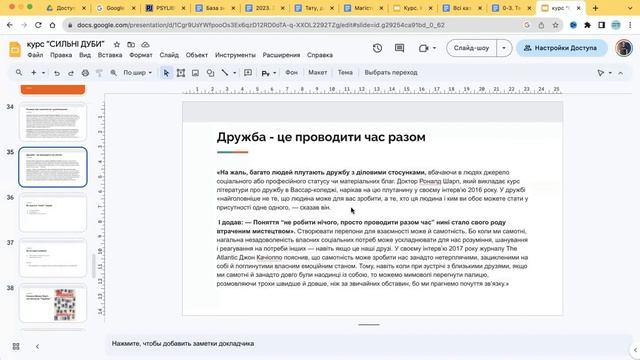Open the Справка menu
The image size is (640, 360).
320,55
